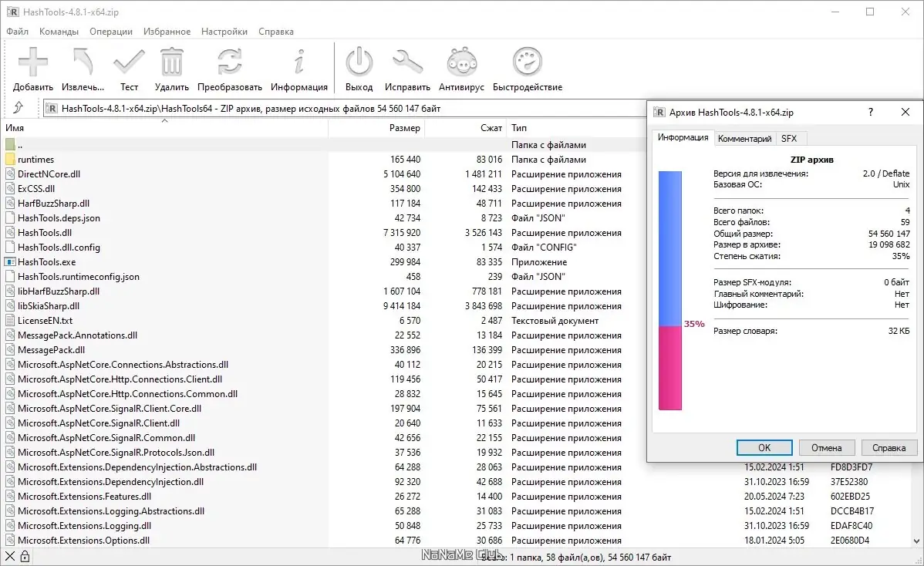The height and width of the screenshot is (566, 924).
Task: Click the Отмена button
Action: click(x=826, y=447)
